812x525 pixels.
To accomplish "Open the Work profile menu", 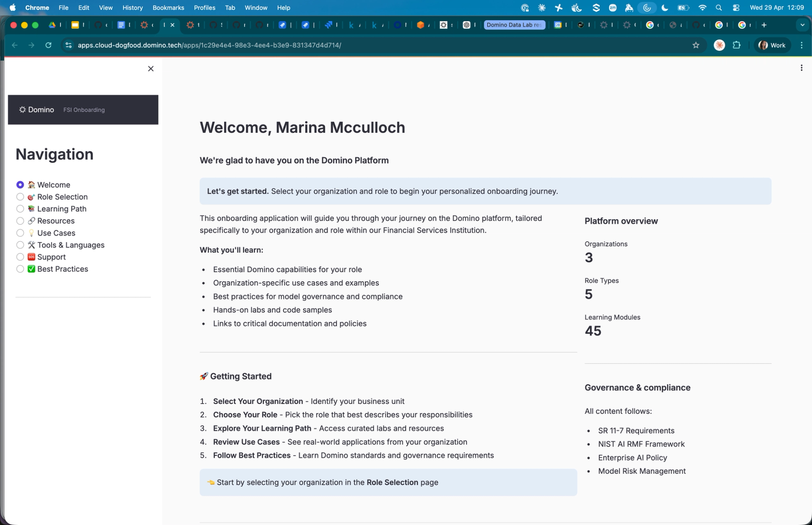I will point(772,45).
